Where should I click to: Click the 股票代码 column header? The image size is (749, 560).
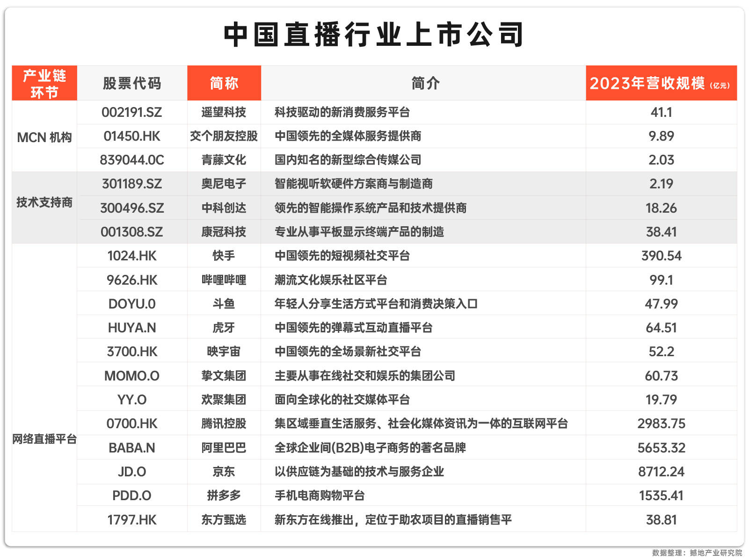(x=132, y=83)
